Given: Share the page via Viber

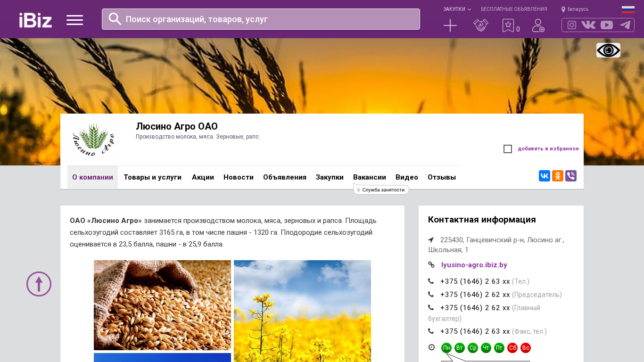Looking at the screenshot, I should point(571,176).
